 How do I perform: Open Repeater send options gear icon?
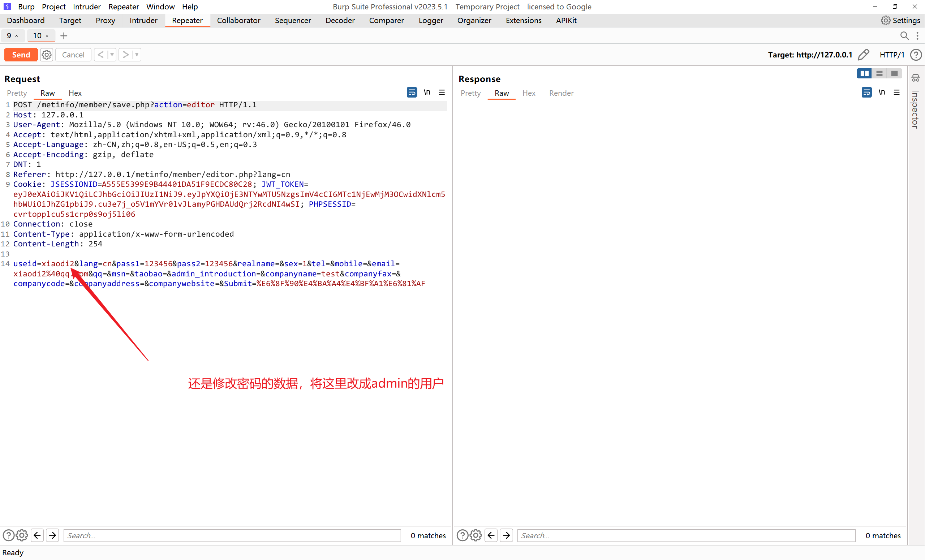click(47, 55)
